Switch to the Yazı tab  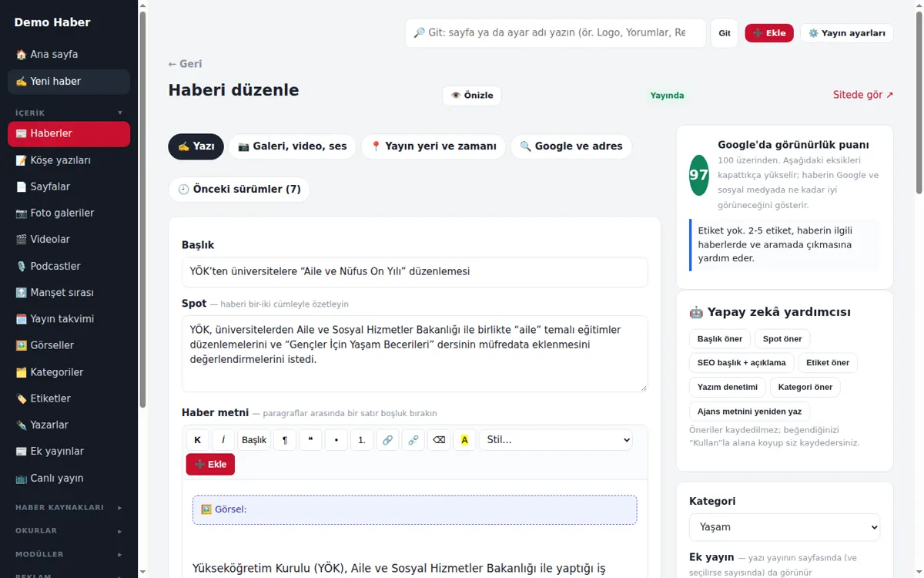coord(196,146)
